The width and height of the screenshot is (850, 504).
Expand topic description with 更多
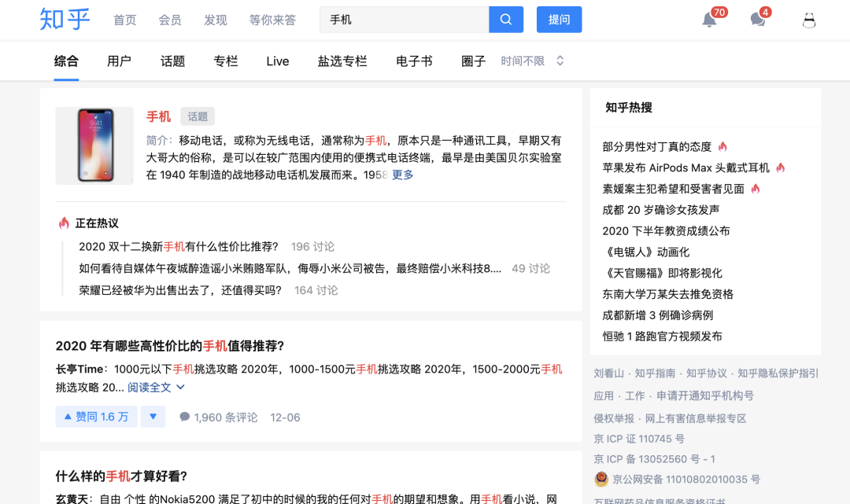coord(403,175)
